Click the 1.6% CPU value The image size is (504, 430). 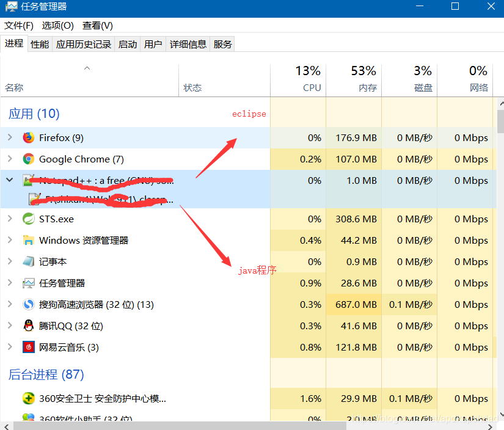[x=311, y=398]
